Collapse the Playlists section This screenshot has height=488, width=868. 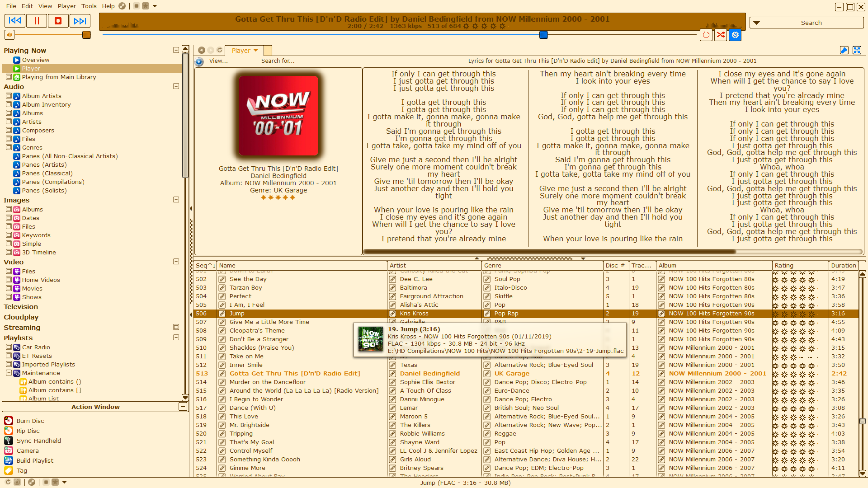click(176, 338)
